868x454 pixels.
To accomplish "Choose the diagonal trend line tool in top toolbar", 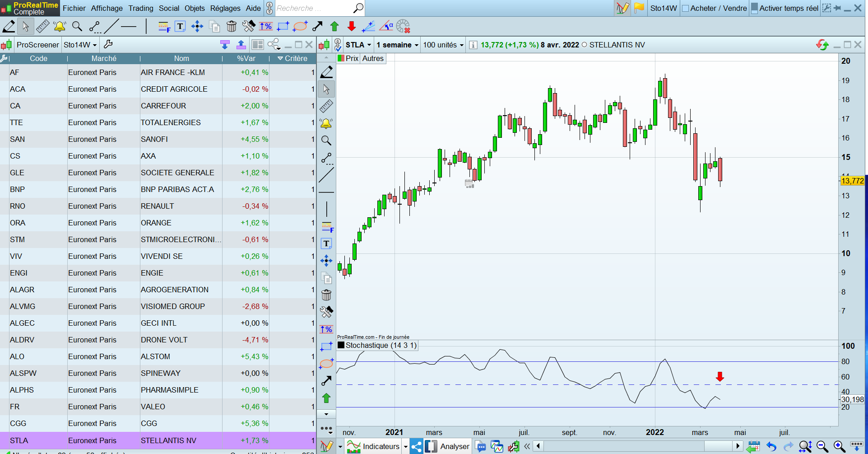I will [111, 27].
